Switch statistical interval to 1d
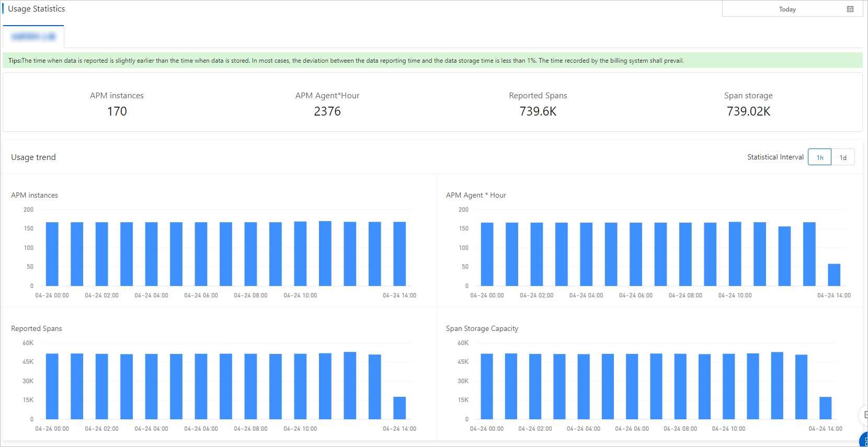 843,157
